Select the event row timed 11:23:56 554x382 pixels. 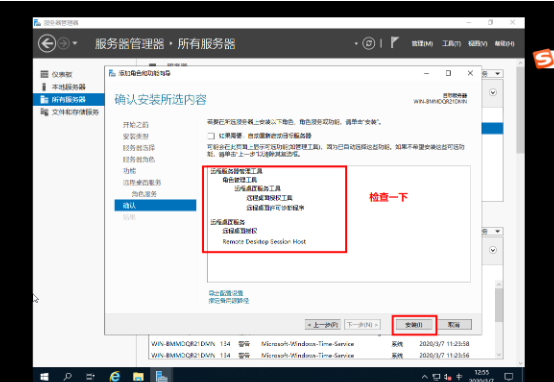pyautogui.click(x=322, y=355)
